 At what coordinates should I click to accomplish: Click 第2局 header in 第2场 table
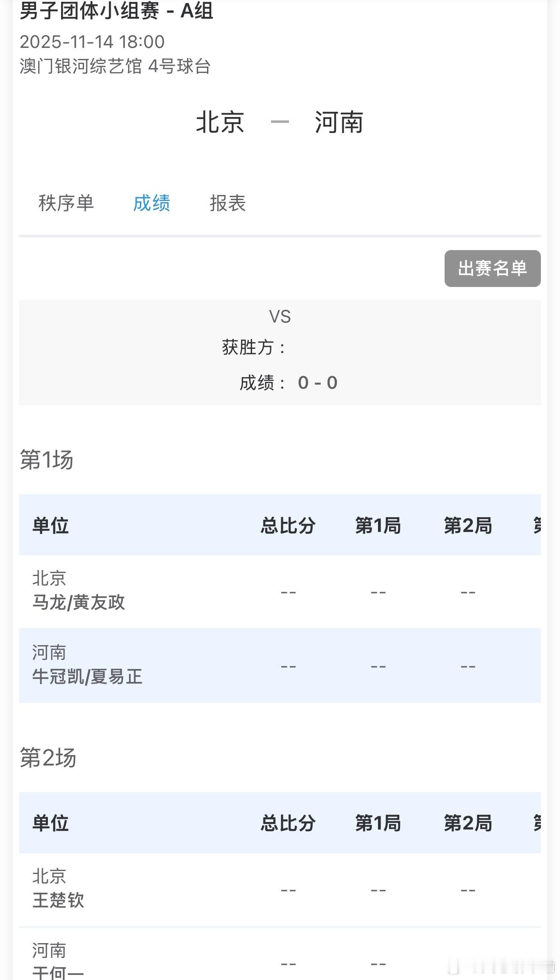point(468,823)
